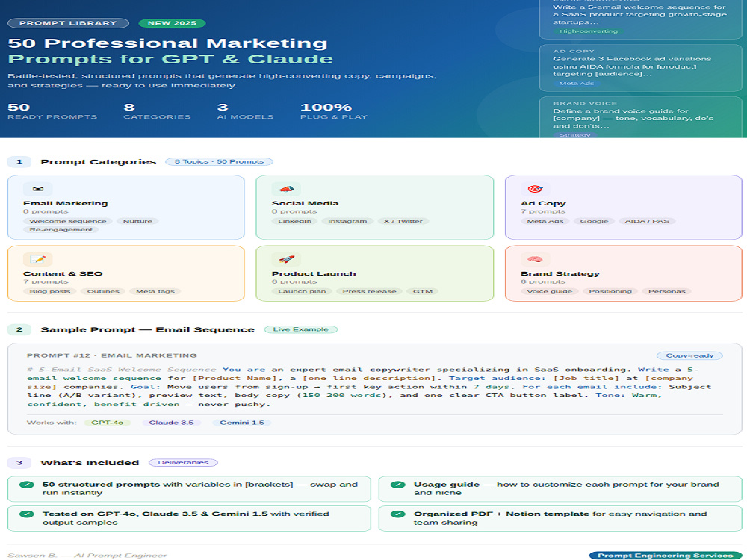Select the Press release tag
Viewport: 747px width, 560px height.
pos(369,291)
